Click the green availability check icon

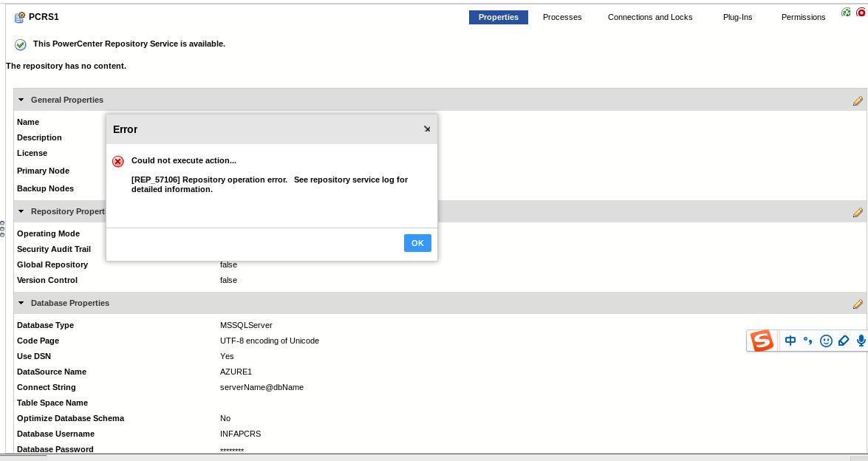coord(21,45)
